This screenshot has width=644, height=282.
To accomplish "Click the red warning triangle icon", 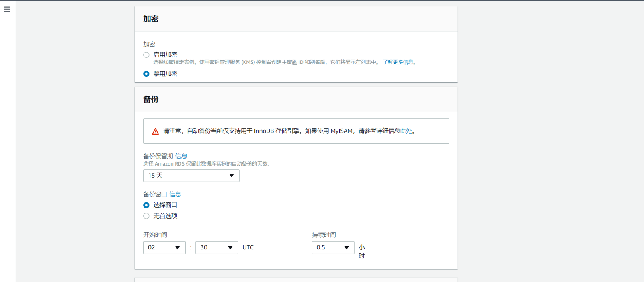I will point(155,131).
